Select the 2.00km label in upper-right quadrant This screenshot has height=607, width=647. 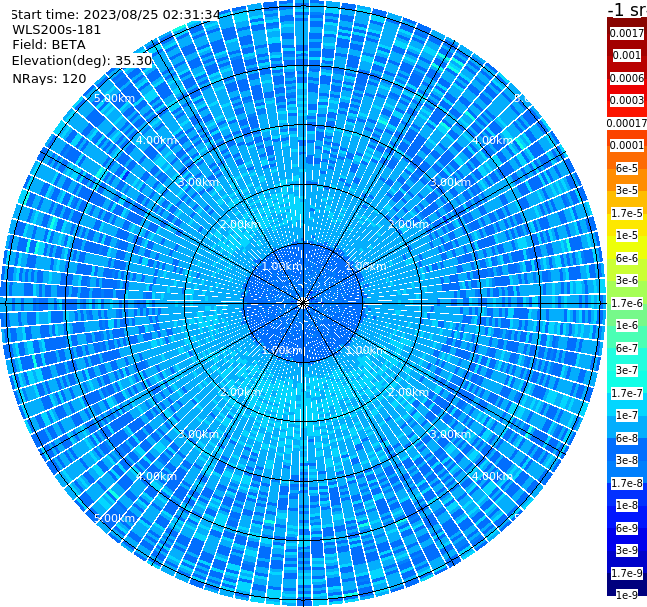point(409,224)
